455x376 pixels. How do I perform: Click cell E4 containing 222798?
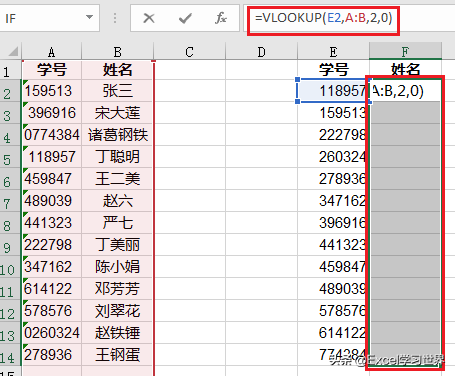(x=333, y=135)
